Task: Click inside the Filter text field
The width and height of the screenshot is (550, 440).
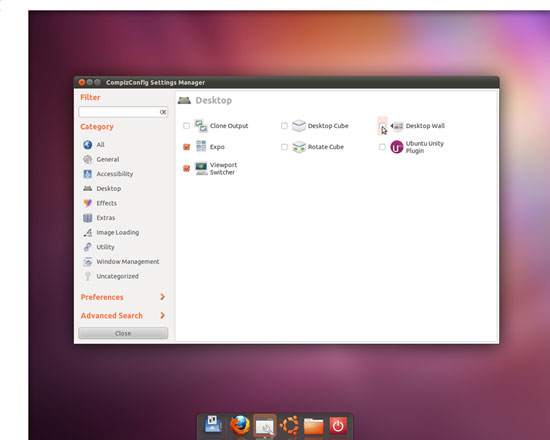Action: coord(119,112)
